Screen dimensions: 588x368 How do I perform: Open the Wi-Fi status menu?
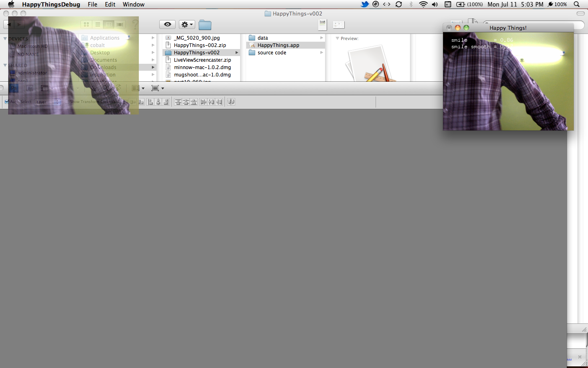423,4
